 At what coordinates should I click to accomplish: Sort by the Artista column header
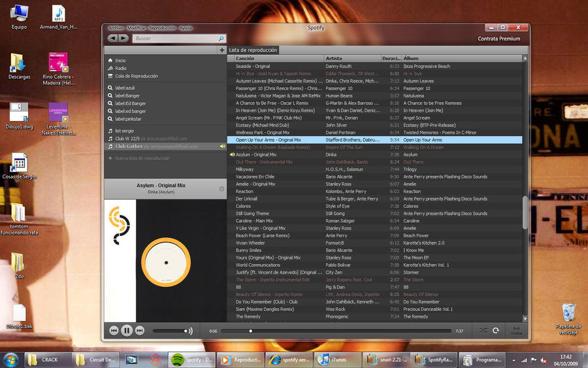[x=353, y=59]
